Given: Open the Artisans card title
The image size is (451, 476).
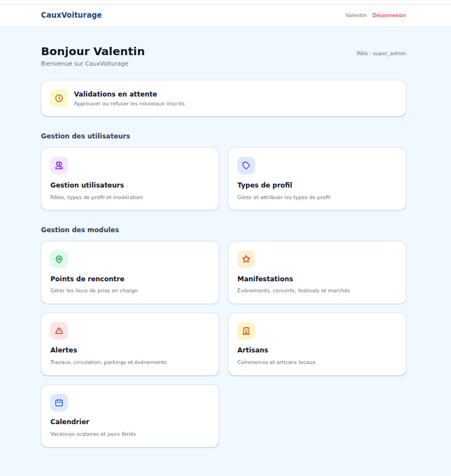Looking at the screenshot, I should (x=253, y=350).
